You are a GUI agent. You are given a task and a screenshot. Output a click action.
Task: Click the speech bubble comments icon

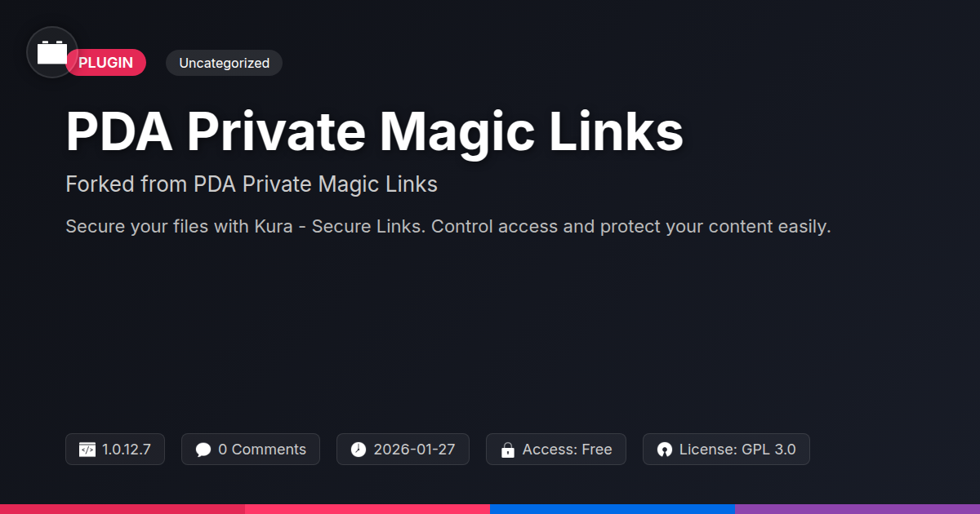[x=203, y=450]
